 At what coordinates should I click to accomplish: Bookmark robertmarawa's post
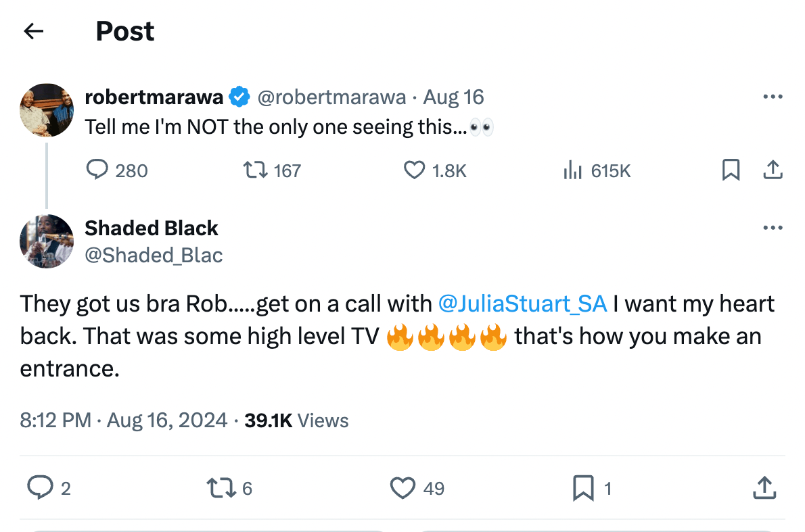point(731,170)
